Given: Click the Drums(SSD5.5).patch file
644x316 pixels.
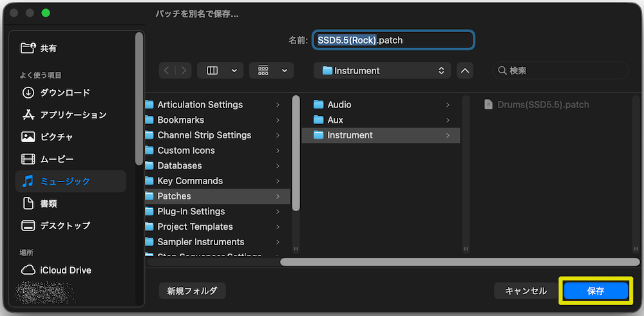Looking at the screenshot, I should tap(543, 105).
